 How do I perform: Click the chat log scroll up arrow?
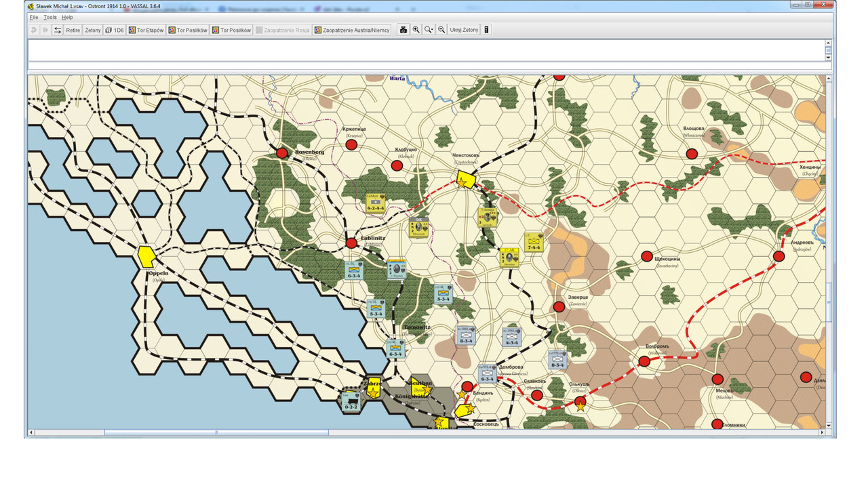pos(828,43)
